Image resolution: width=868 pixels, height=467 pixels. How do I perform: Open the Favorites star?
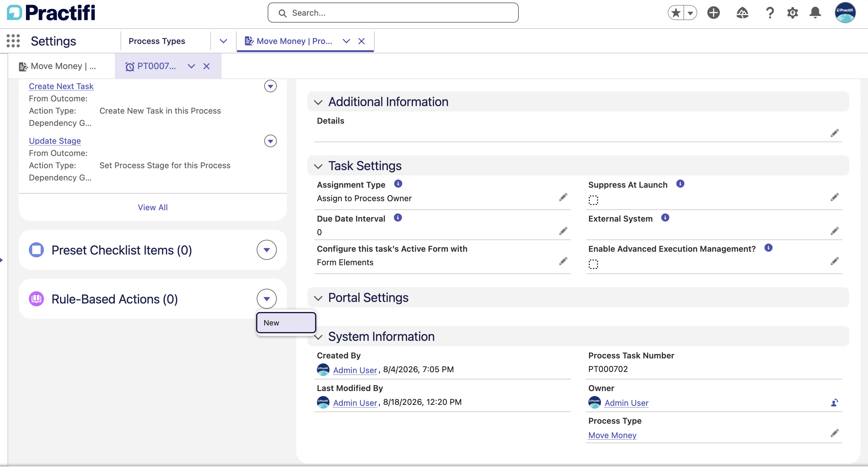(x=676, y=13)
